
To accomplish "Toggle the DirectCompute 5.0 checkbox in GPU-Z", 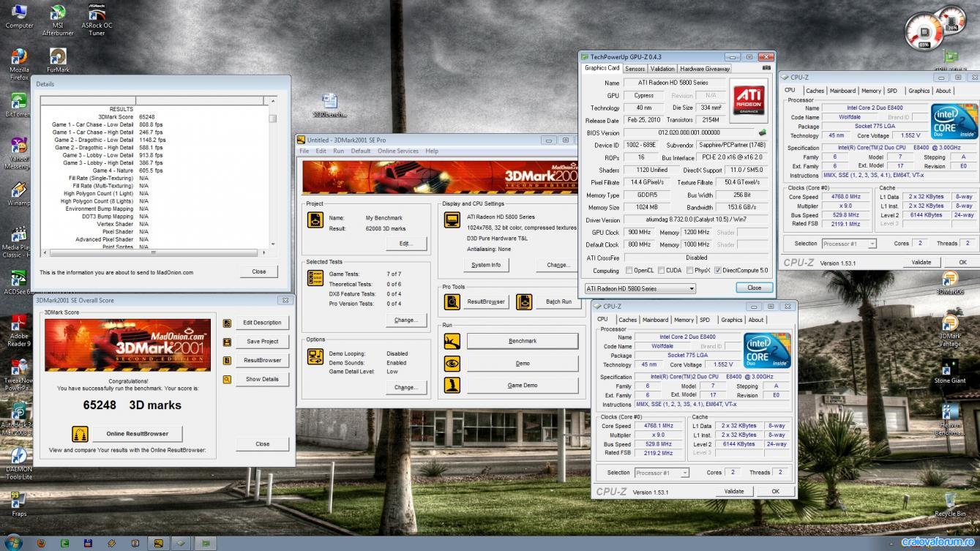I will pyautogui.click(x=718, y=271).
